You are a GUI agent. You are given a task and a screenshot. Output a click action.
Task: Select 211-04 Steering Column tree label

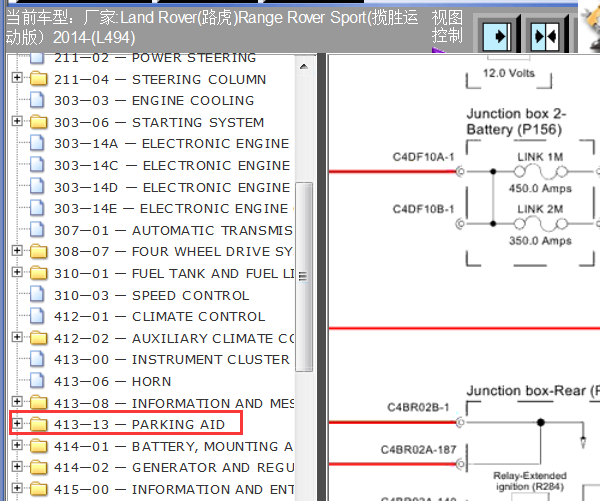click(160, 80)
